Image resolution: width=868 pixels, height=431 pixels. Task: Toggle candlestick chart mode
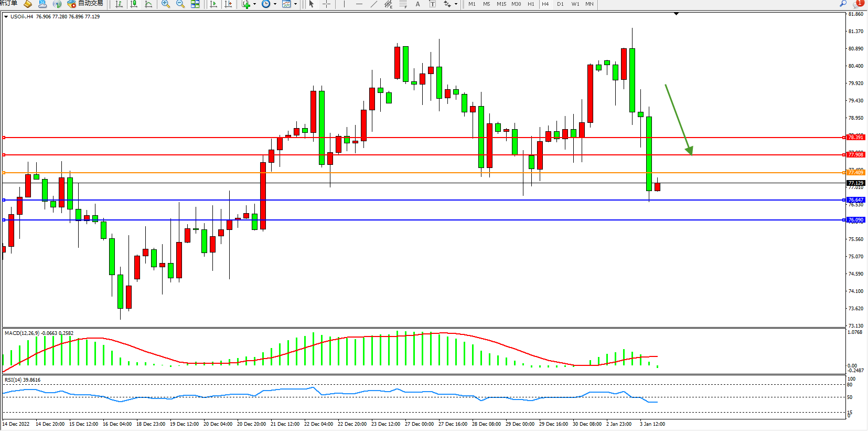click(x=134, y=4)
